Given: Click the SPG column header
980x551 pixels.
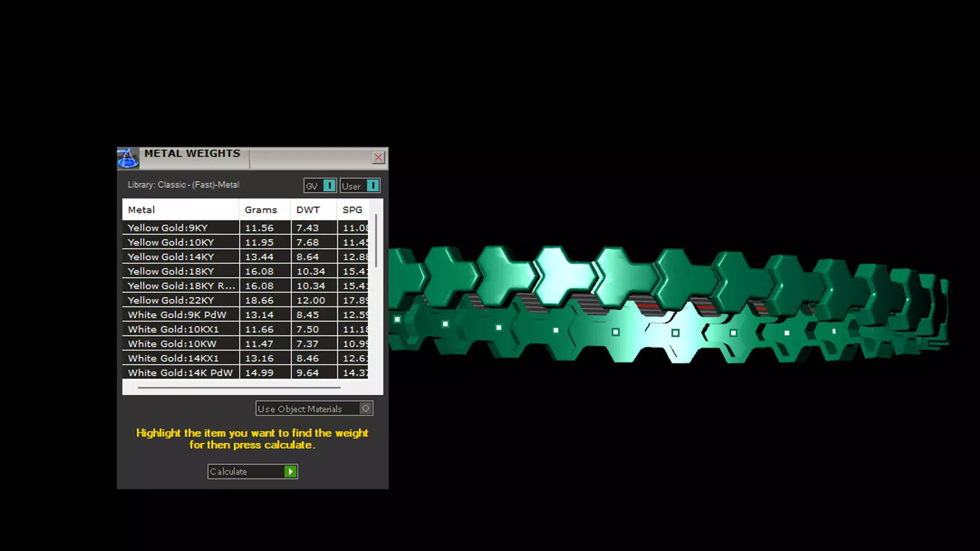Looking at the screenshot, I should coord(353,210).
